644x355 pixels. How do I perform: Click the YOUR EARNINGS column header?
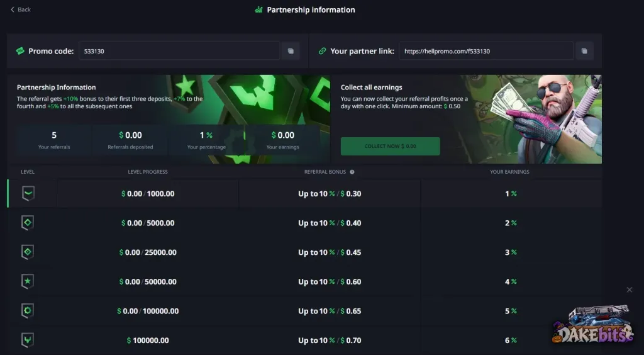point(509,172)
